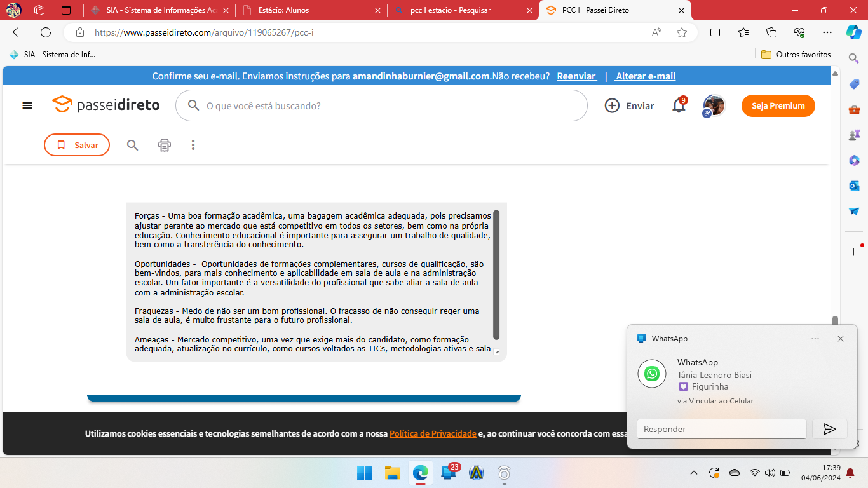Click the Alterar e-mail link

tap(646, 76)
